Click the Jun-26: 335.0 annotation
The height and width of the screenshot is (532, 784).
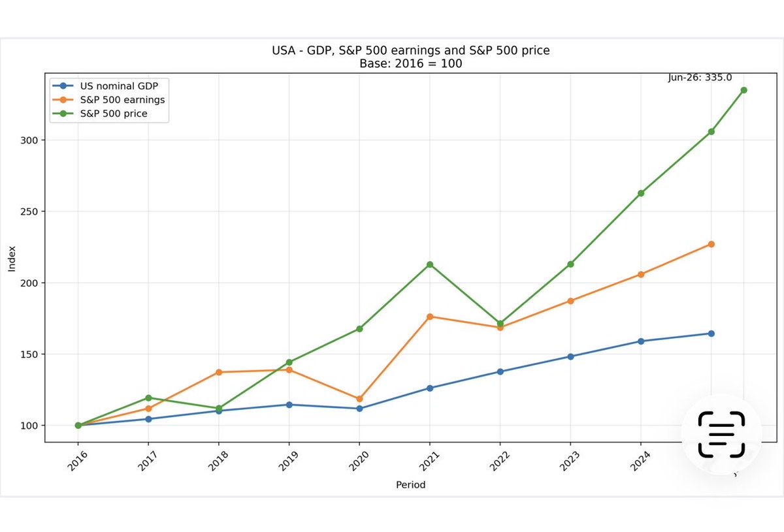pyautogui.click(x=700, y=78)
